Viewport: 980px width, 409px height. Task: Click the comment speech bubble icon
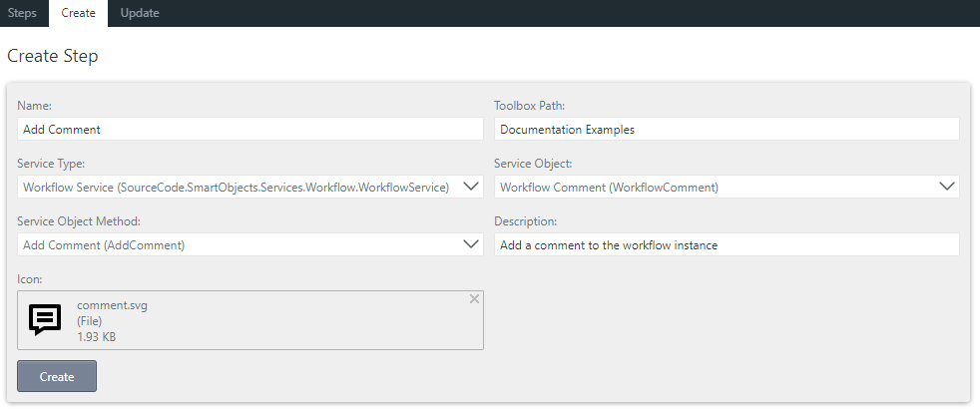point(45,320)
